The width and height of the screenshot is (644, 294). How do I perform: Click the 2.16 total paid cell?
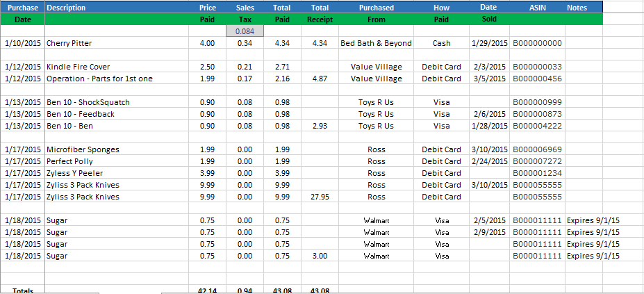click(x=282, y=79)
